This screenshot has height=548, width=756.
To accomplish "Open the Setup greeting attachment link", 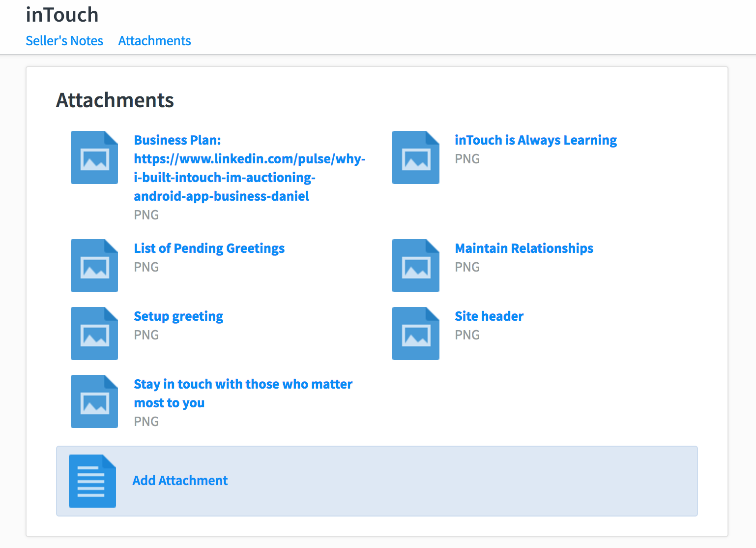I will click(178, 316).
